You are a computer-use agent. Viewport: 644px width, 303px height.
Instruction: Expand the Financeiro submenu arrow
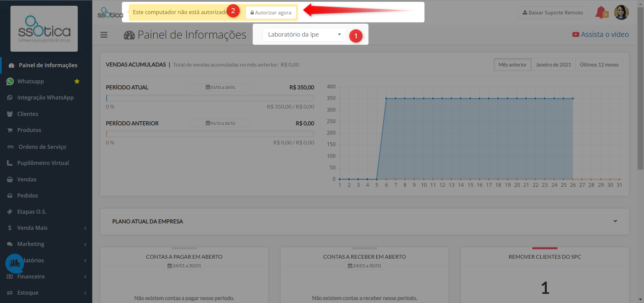85,277
